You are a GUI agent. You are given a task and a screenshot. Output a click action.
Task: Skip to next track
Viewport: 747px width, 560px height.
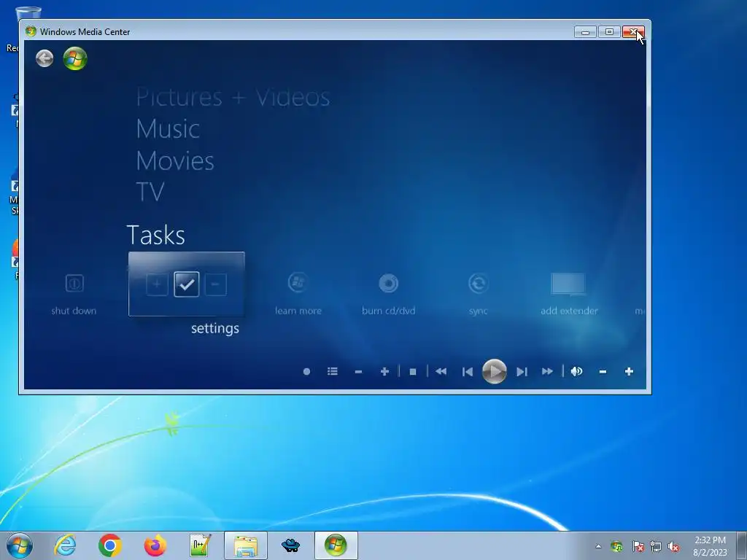coord(522,371)
